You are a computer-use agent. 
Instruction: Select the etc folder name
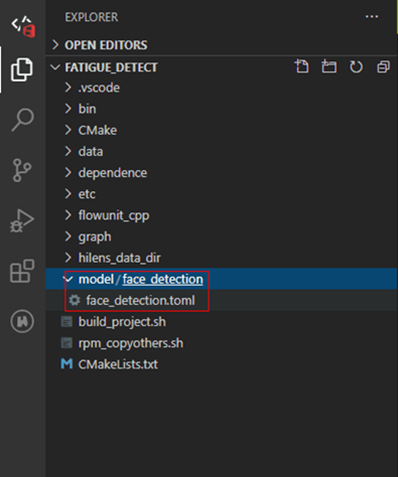tap(87, 194)
